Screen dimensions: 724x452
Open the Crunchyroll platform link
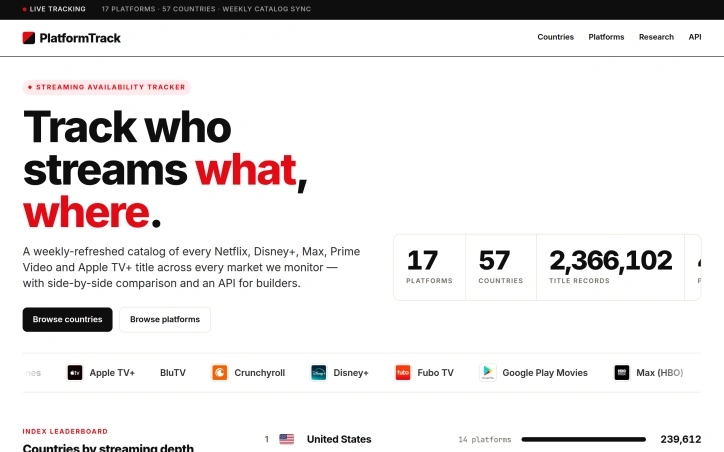(248, 373)
